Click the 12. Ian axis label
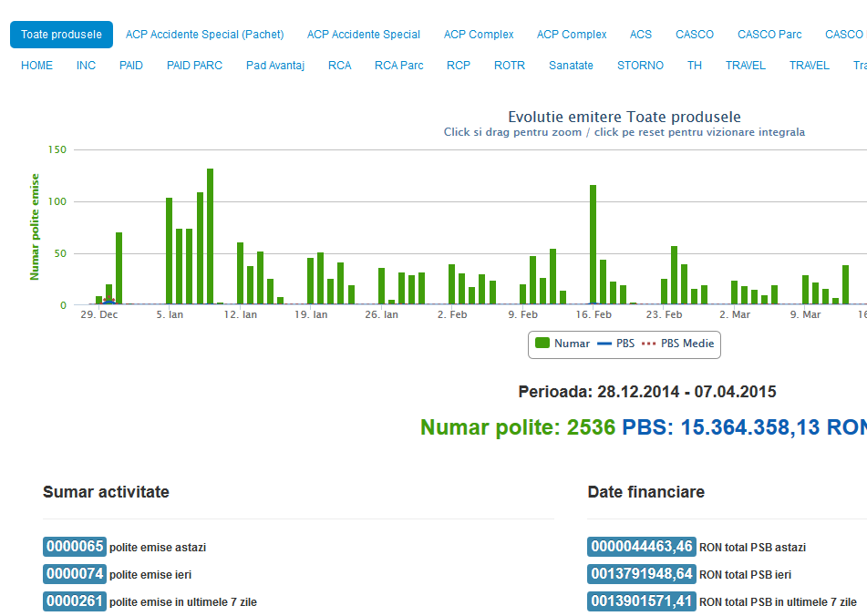 coord(241,314)
